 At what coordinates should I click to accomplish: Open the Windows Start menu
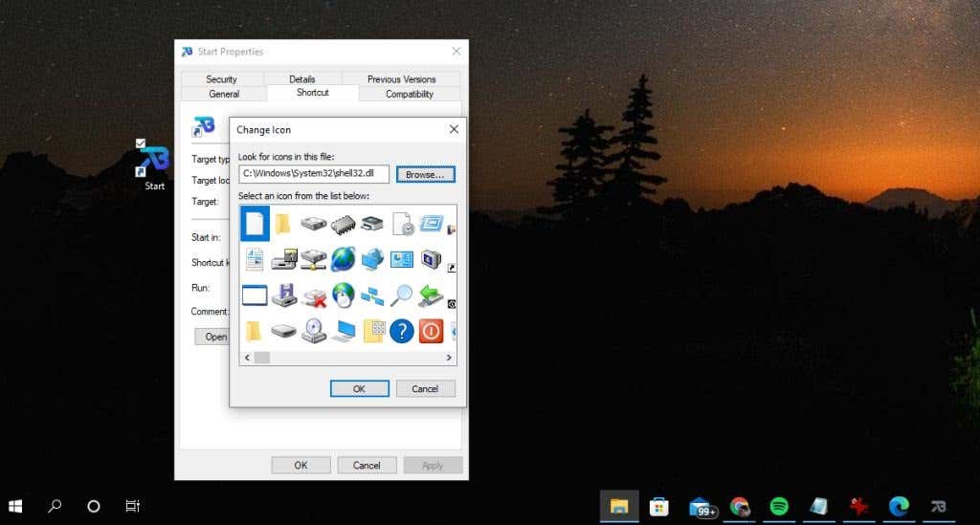click(x=15, y=506)
